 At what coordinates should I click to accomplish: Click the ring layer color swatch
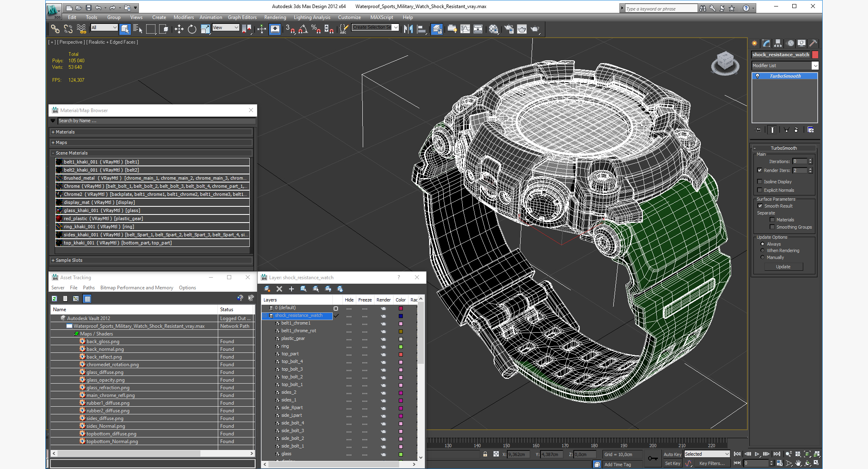[x=401, y=346]
